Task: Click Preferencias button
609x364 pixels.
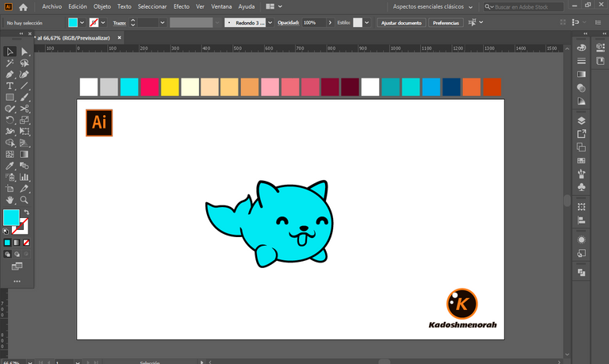Action: click(x=446, y=23)
